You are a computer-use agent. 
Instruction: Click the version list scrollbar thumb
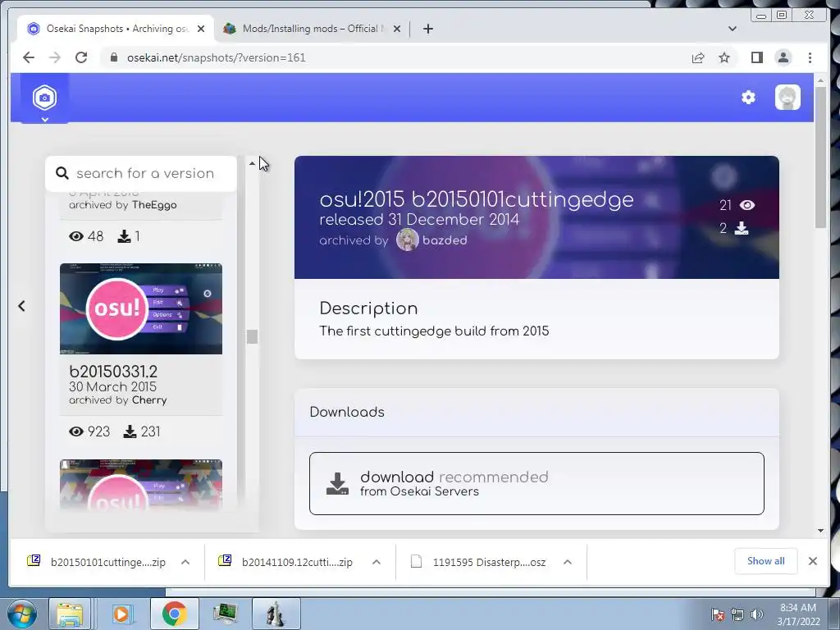click(x=253, y=336)
